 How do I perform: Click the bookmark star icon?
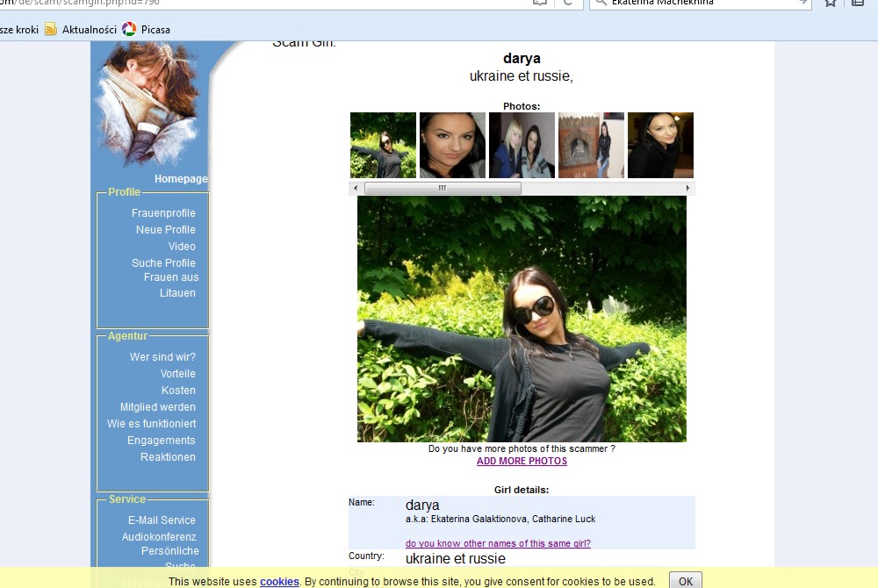[x=830, y=3]
